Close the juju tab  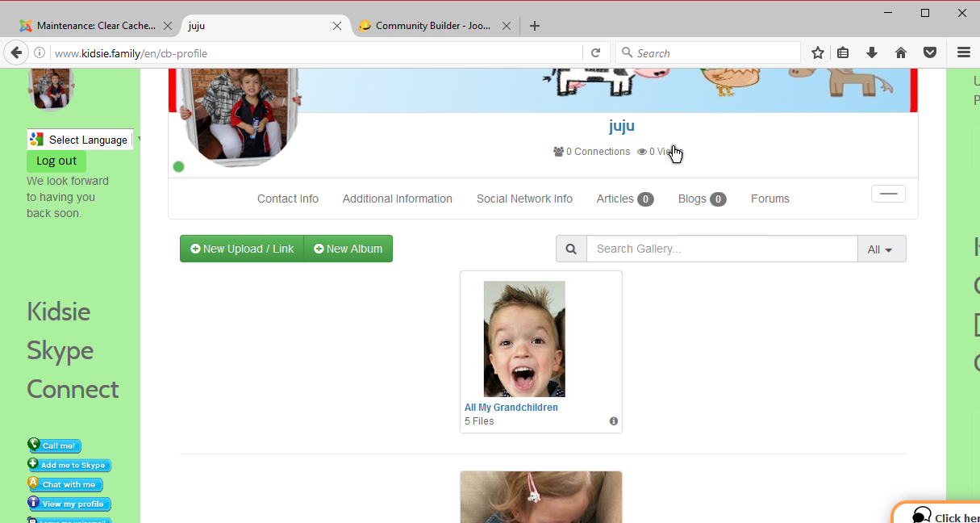click(x=337, y=26)
